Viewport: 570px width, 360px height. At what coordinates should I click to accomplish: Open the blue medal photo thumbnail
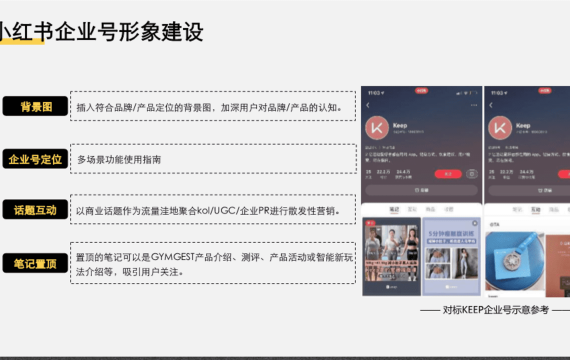[515, 261]
